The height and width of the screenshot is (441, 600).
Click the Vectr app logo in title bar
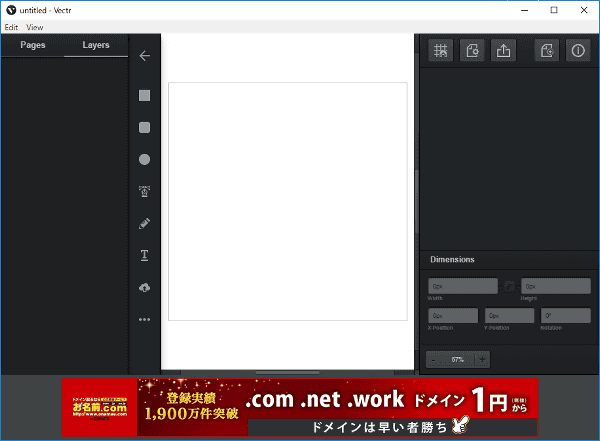coord(11,10)
